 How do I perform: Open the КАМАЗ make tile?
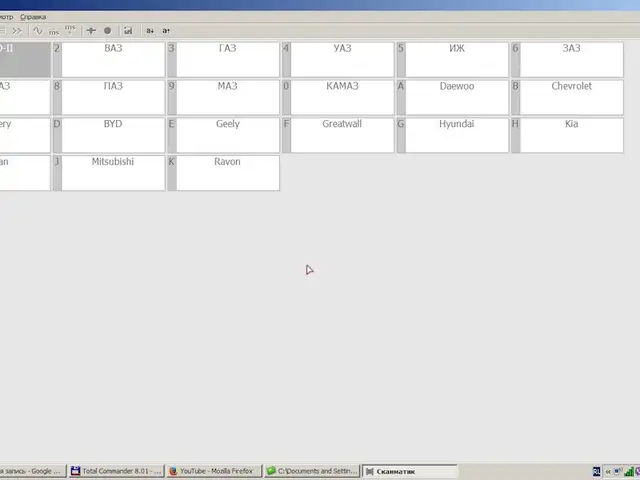coord(338,98)
